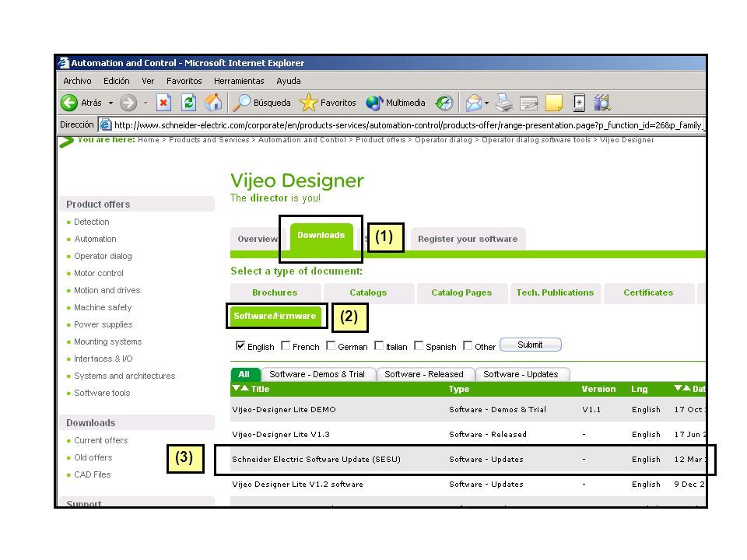The image size is (747, 560).
Task: Click Current offers under Downloads
Action: click(101, 440)
